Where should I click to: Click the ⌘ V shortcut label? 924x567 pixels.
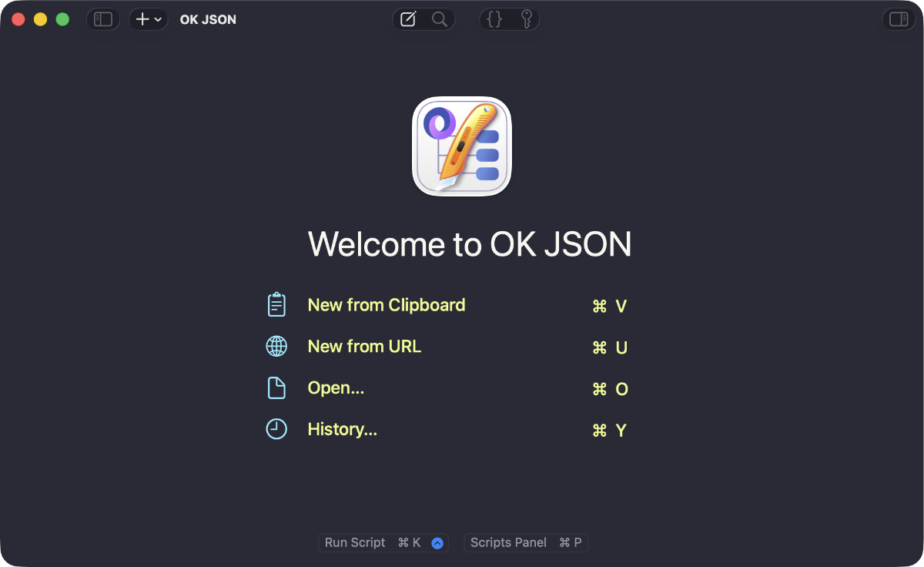610,307
